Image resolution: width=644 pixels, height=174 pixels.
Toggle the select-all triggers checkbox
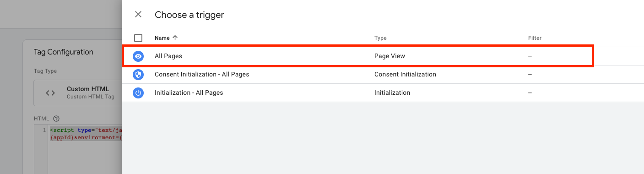pyautogui.click(x=138, y=38)
